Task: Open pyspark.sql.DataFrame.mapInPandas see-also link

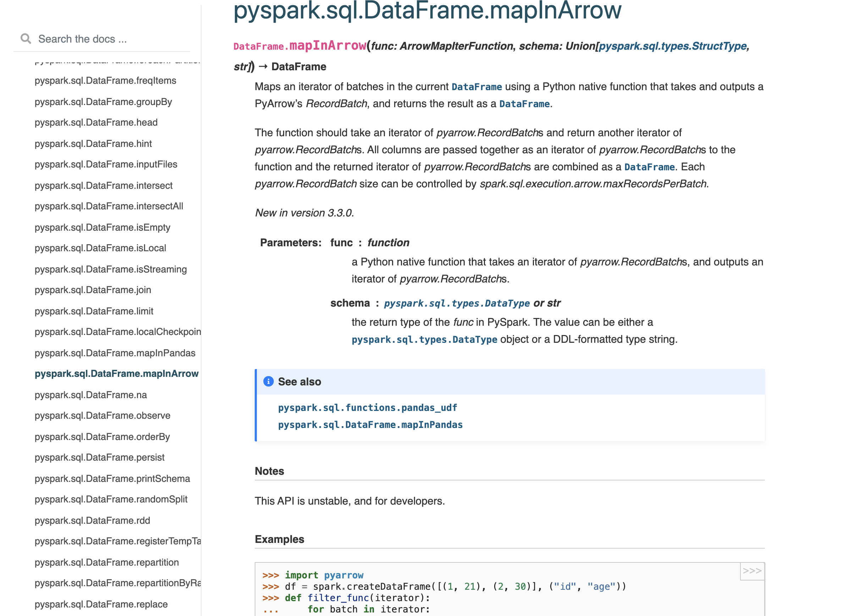Action: [x=370, y=425]
